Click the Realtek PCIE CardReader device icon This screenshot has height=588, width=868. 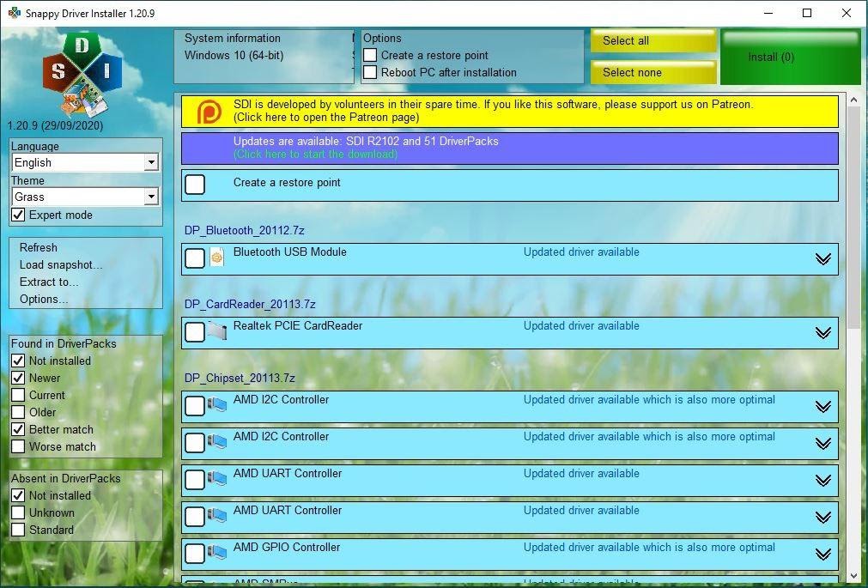click(217, 331)
